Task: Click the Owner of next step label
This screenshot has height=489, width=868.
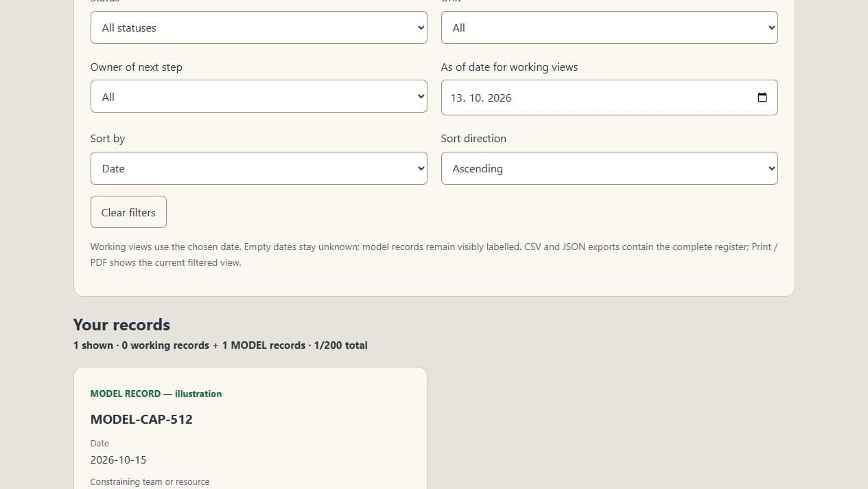Action: click(x=137, y=67)
